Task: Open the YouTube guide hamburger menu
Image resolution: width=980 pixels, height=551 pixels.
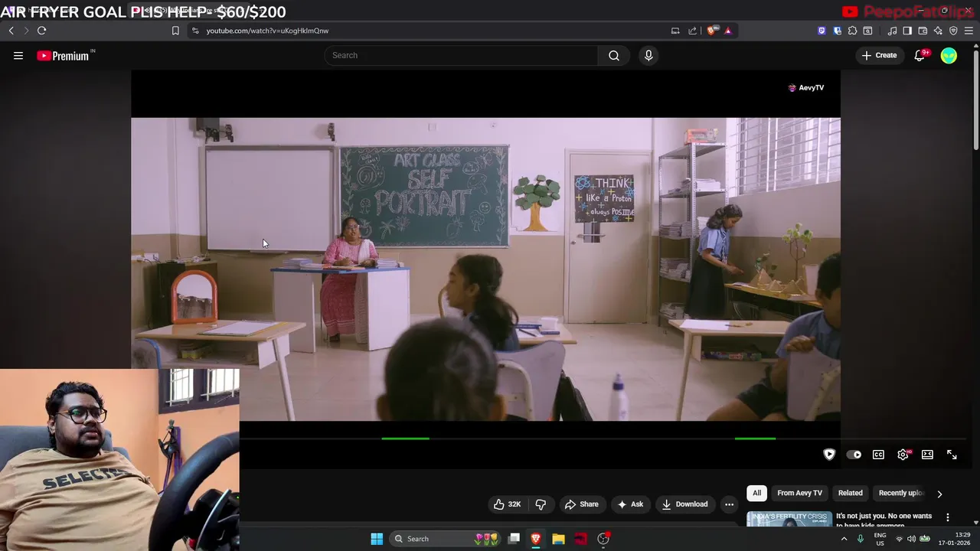Action: point(18,55)
